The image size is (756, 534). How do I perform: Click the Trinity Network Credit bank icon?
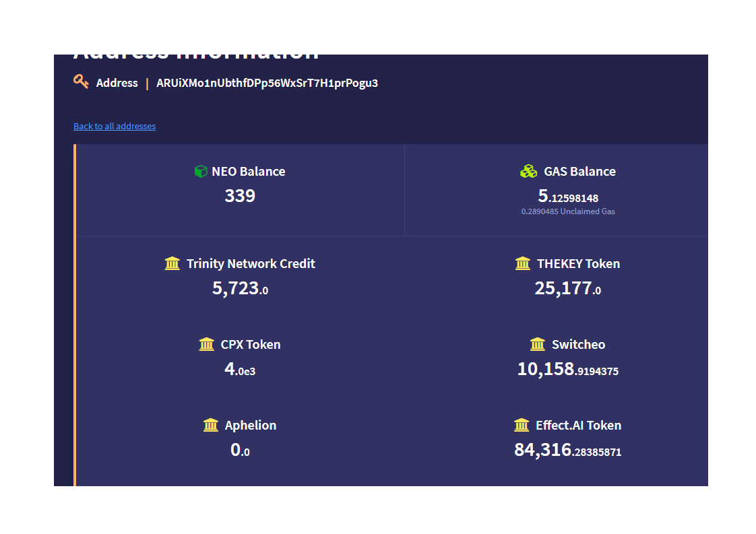172,263
